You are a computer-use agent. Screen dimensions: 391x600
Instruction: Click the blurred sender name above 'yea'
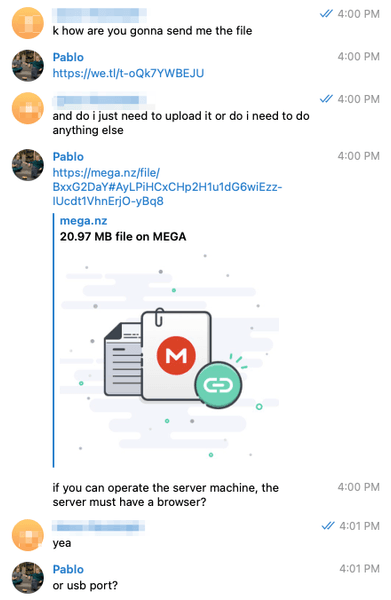[x=98, y=527]
